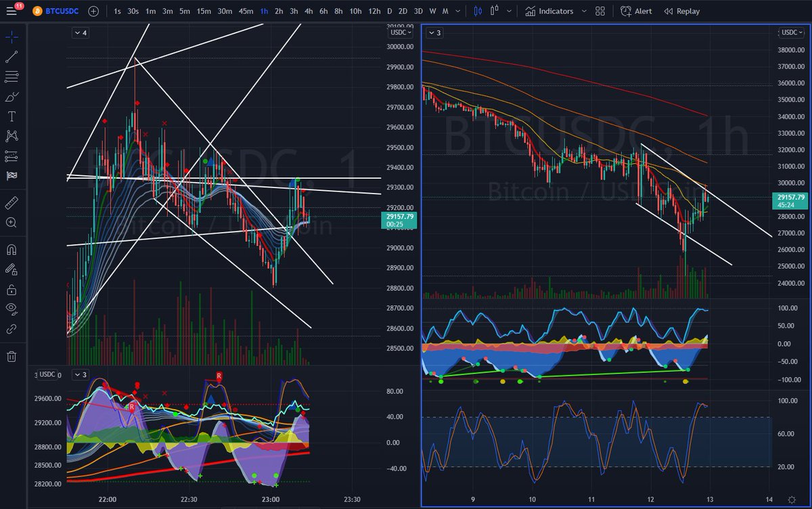This screenshot has height=509, width=812.
Task: Toggle the drawing sync link icon
Action: [x=12, y=329]
